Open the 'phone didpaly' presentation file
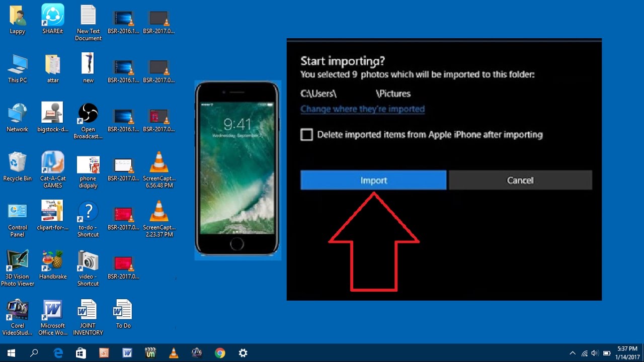The height and width of the screenshot is (362, 644). 88,171
